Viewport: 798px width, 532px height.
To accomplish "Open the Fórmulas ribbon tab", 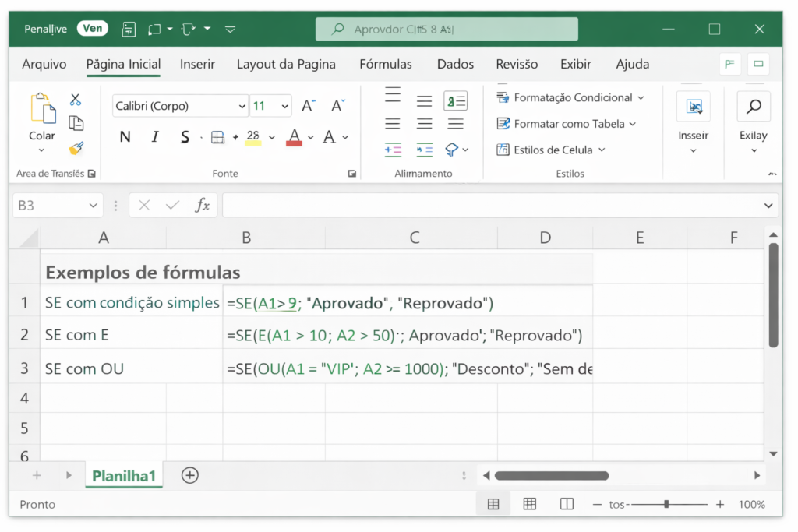I will 385,64.
